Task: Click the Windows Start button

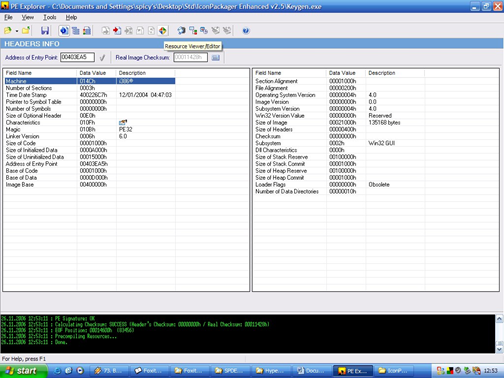Action: (x=23, y=371)
